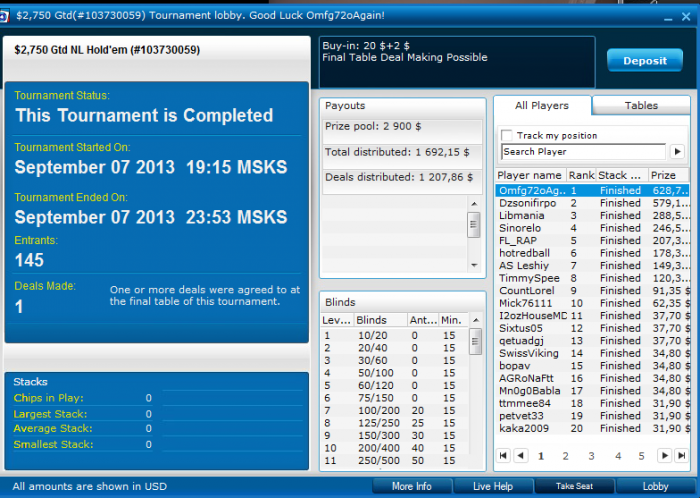Select player row I2ozHouseMD
Screen dimensions: 700x498
click(592, 315)
